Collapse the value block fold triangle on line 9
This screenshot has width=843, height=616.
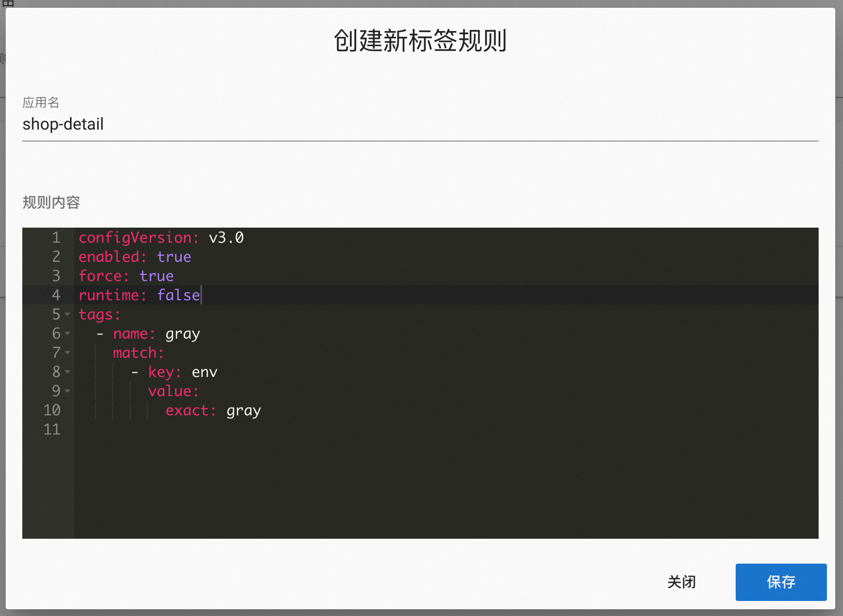click(68, 391)
